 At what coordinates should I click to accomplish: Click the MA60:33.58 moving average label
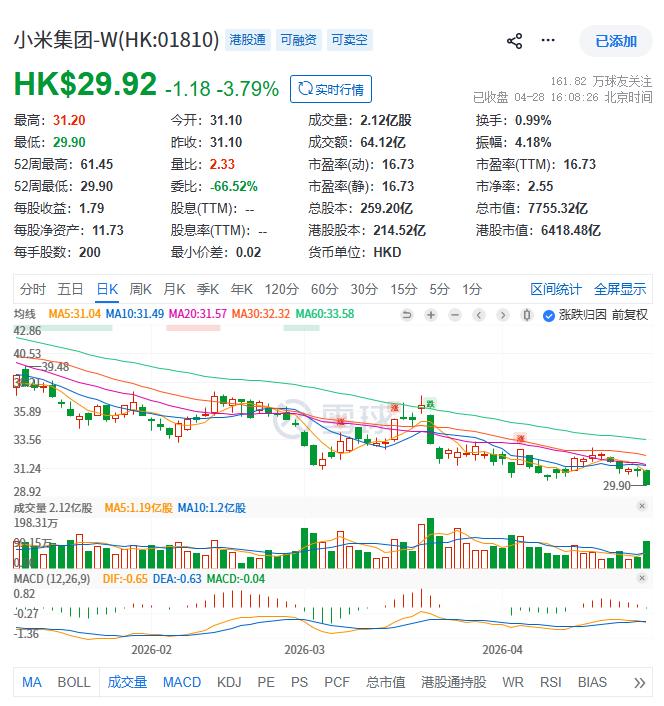tap(325, 314)
